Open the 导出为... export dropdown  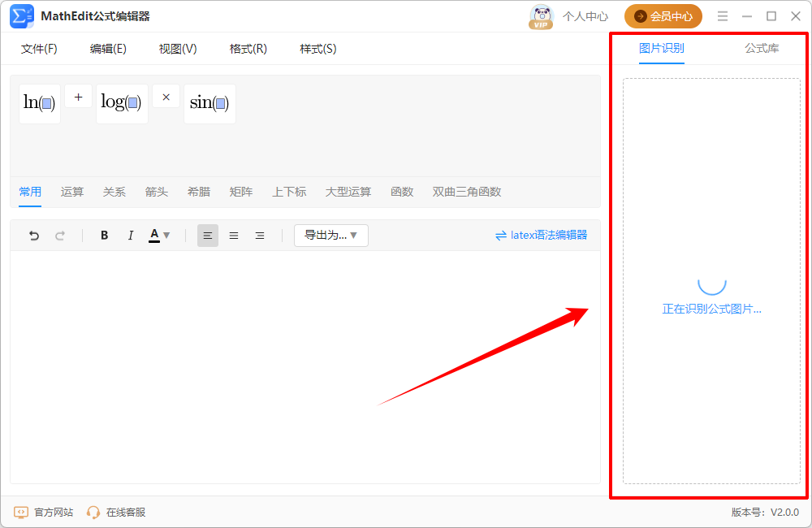click(x=331, y=236)
